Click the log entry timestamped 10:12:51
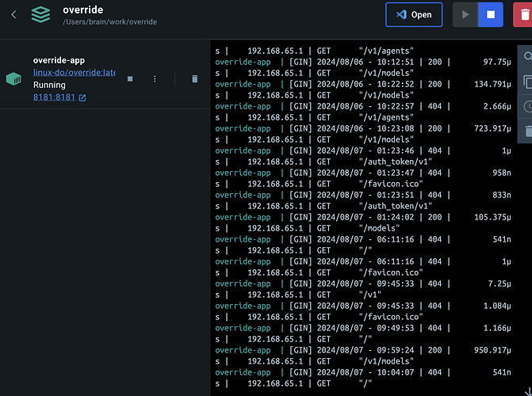The width and height of the screenshot is (532, 396). click(363, 62)
